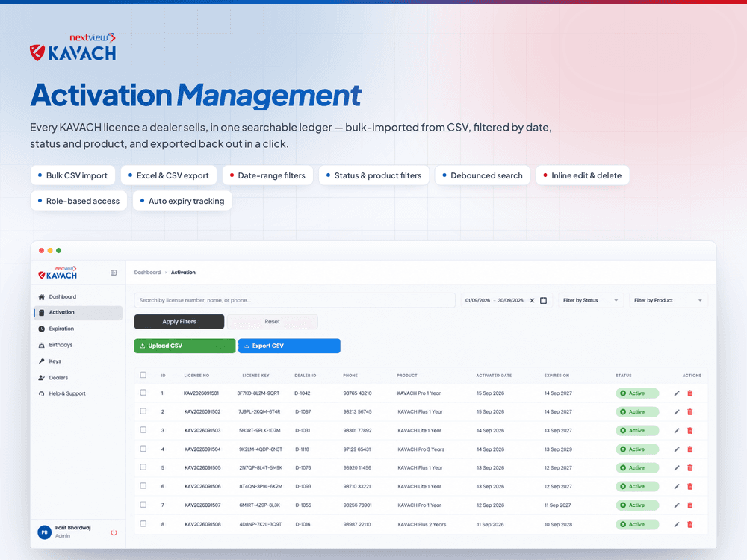Screen dimensions: 747x560
Task: Delete row with license KAV2026091503
Action: (x=689, y=431)
